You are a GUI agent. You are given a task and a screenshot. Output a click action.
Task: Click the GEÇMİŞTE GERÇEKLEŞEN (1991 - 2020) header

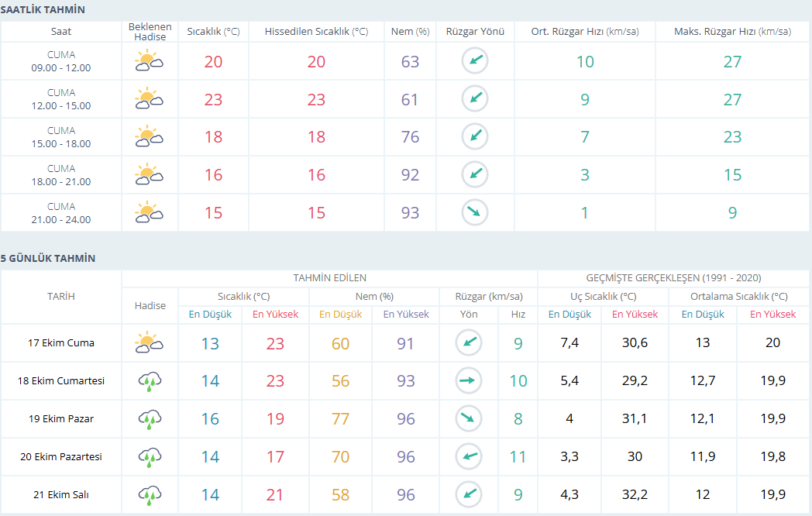[673, 277]
